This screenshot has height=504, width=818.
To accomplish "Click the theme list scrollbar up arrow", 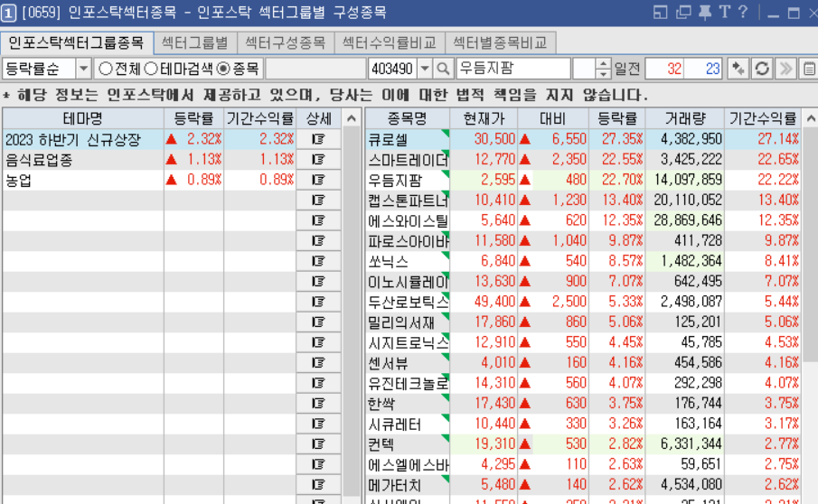I will pos(352,119).
